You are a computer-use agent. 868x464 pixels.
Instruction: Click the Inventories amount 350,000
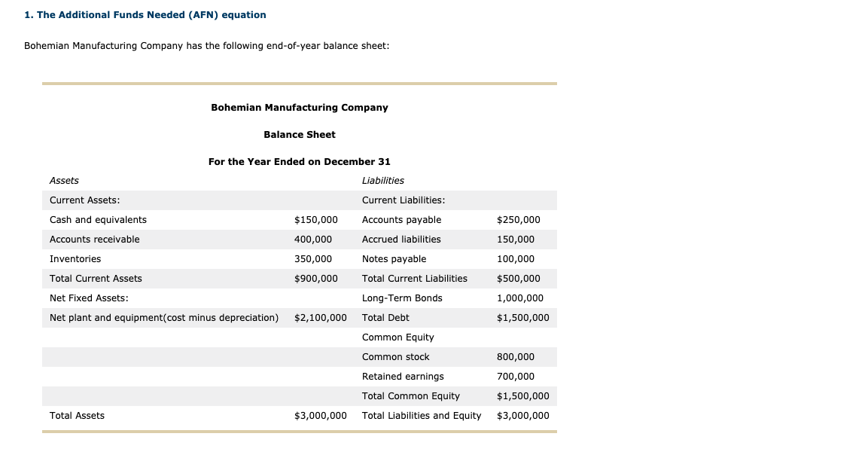click(x=312, y=259)
